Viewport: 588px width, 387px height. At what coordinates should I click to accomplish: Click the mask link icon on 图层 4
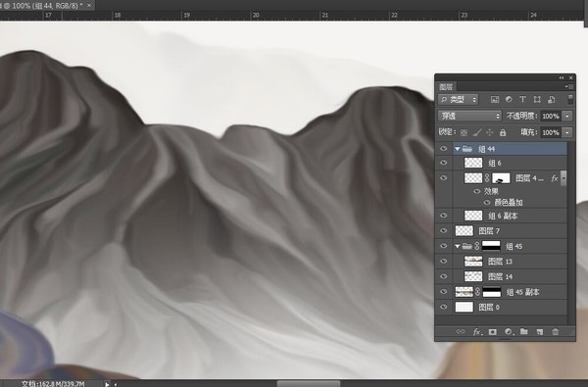pos(487,178)
